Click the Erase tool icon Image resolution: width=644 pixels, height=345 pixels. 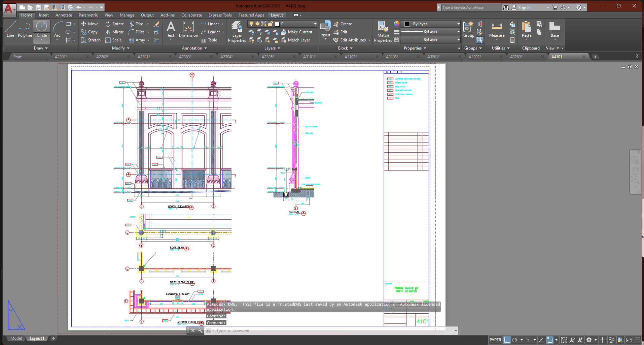click(x=156, y=24)
